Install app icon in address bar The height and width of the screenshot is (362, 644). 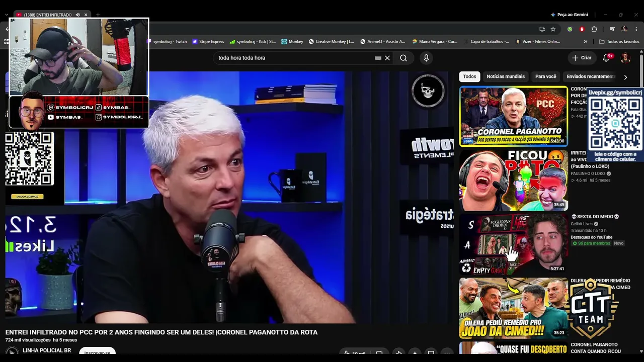coord(542,29)
